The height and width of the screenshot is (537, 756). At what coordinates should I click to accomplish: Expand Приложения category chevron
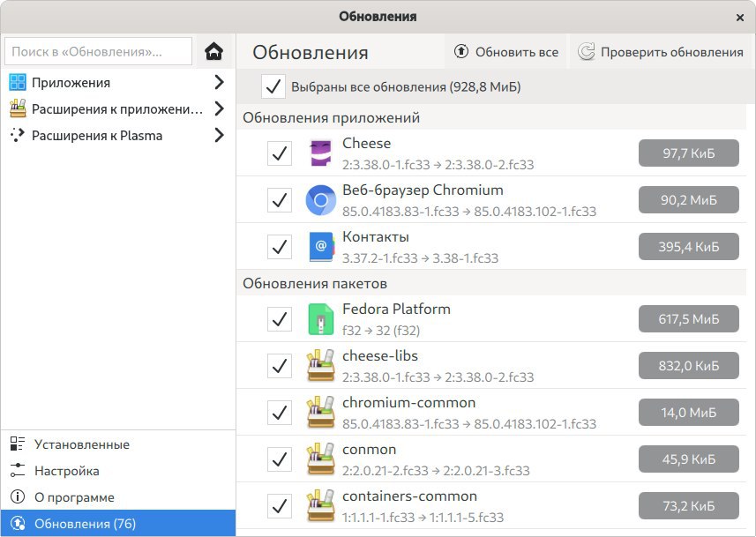[x=219, y=82]
